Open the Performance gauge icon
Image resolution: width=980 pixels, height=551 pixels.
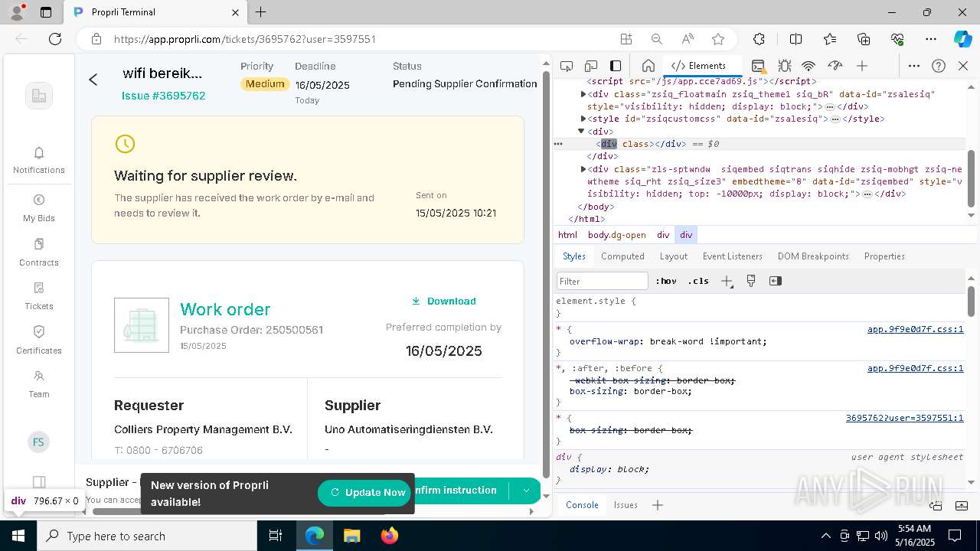(x=835, y=66)
